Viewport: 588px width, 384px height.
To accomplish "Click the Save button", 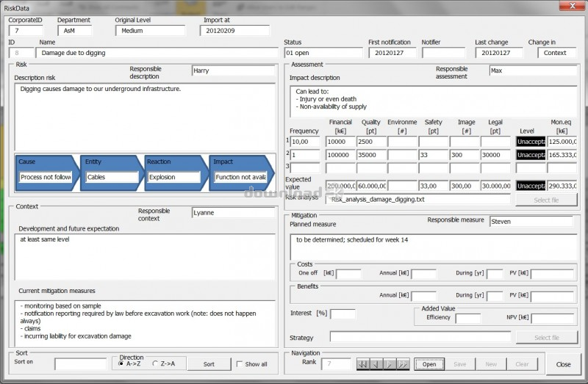I will [460, 364].
